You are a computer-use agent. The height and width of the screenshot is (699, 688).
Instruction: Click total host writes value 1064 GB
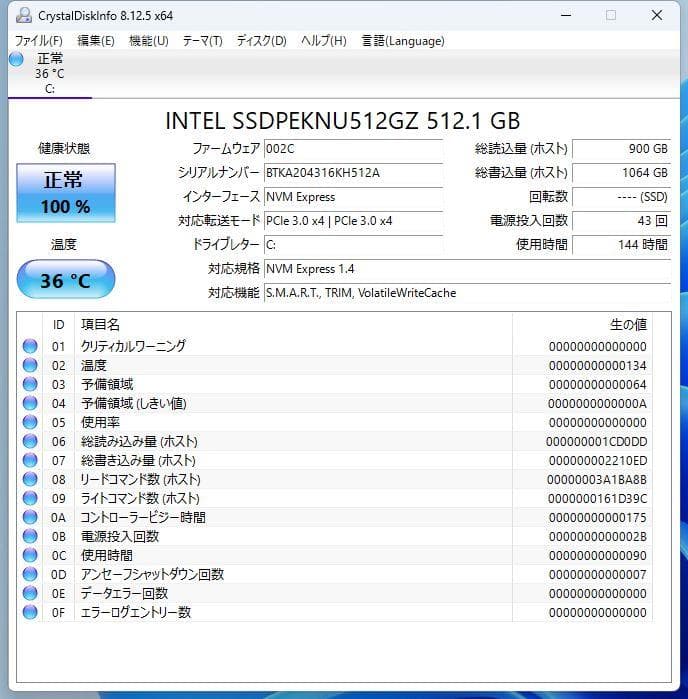[x=621, y=173]
